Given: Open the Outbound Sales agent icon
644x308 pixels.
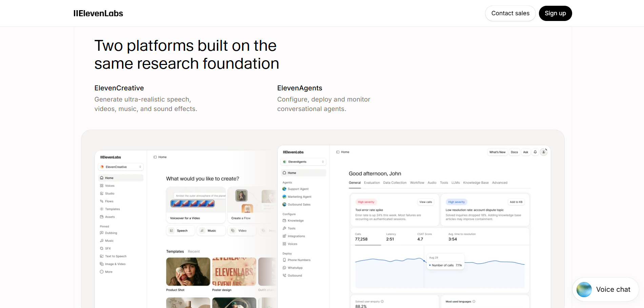Looking at the screenshot, I should [284, 204].
